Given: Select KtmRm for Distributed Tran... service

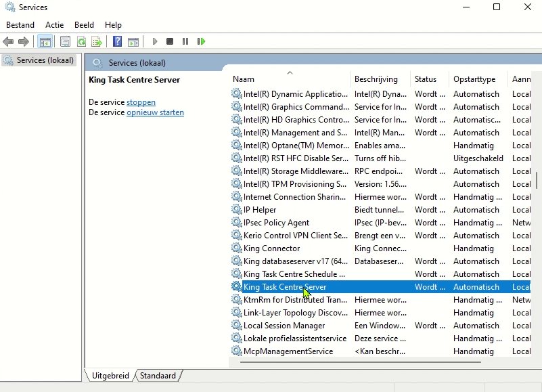Looking at the screenshot, I should click(x=380, y=300).
